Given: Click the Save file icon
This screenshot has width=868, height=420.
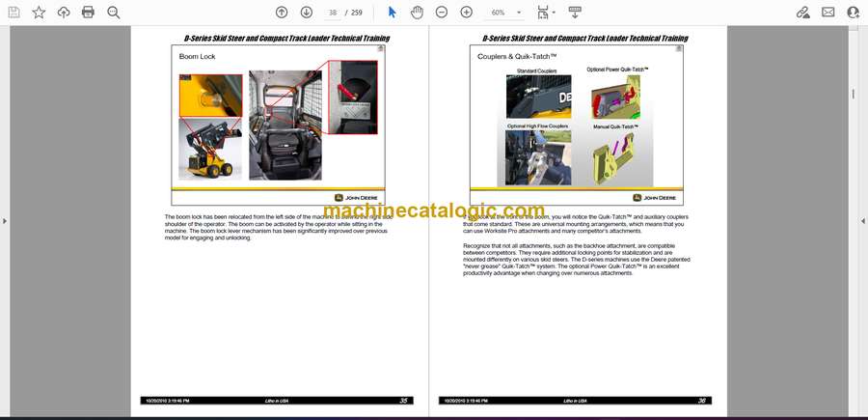Looking at the screenshot, I should point(14,13).
